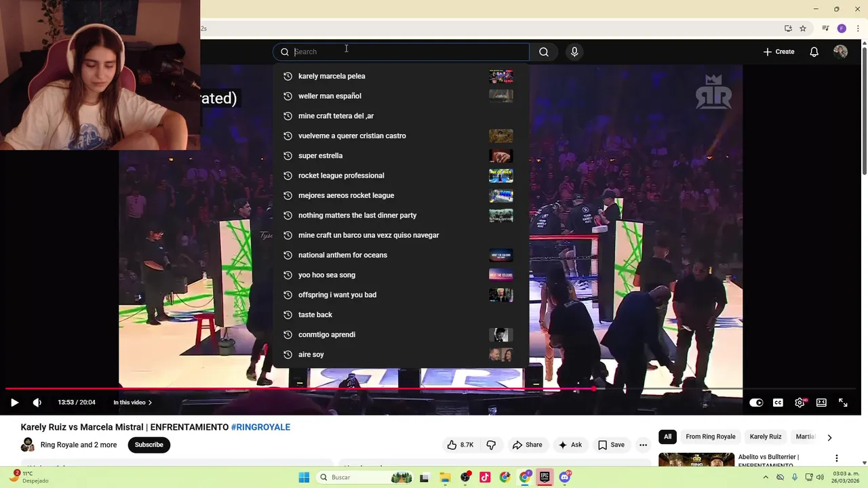The height and width of the screenshot is (488, 868).
Task: Show more filter chips with right arrow
Action: [829, 437]
